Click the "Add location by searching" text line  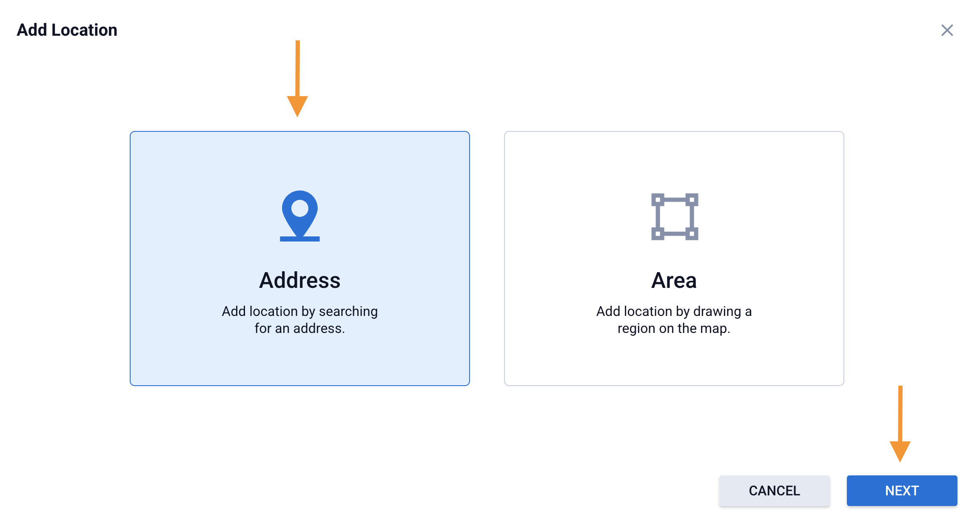299,311
